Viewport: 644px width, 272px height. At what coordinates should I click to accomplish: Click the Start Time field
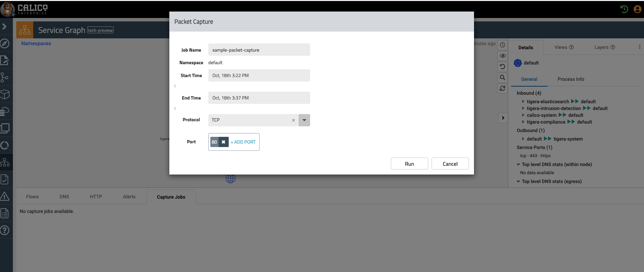pos(259,75)
